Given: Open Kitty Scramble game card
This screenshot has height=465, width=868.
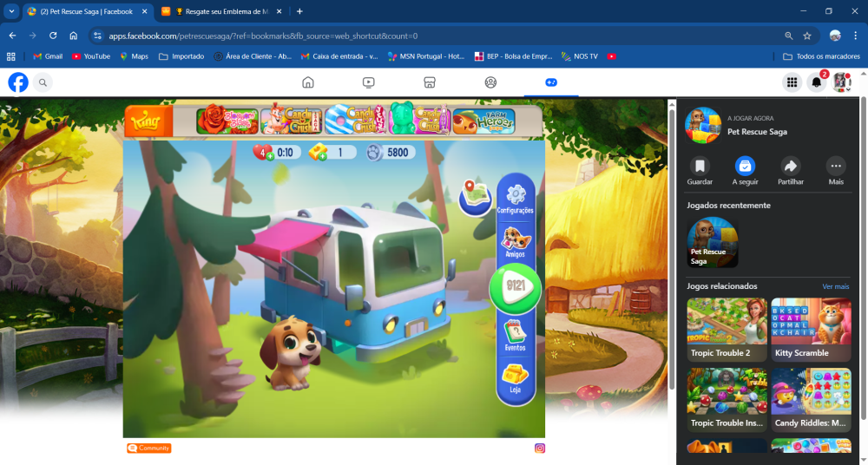Looking at the screenshot, I should 811,330.
